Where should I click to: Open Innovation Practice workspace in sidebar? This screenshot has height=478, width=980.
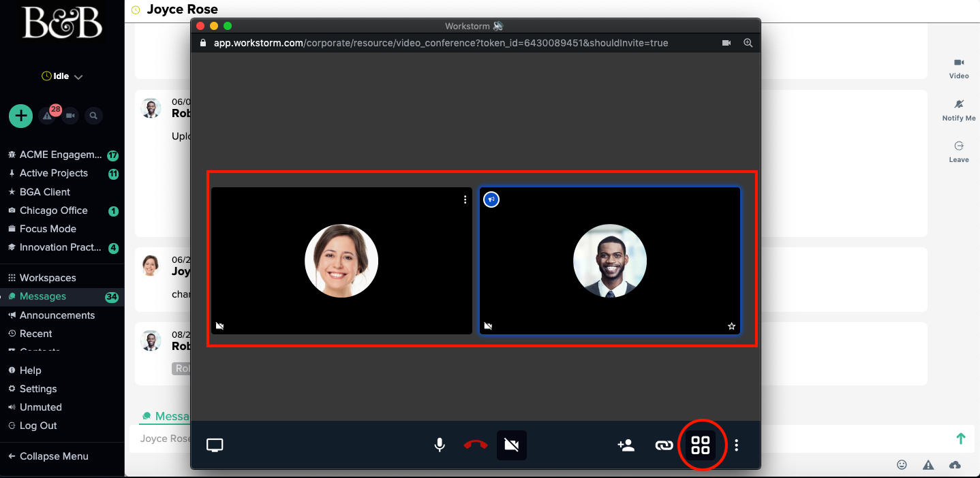coord(61,247)
